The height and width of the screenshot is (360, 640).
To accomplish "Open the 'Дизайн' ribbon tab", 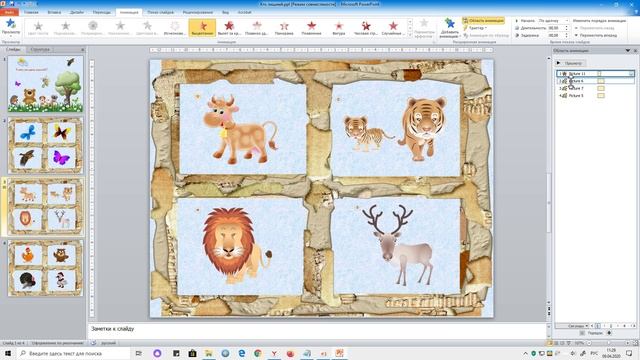I will tap(77, 12).
